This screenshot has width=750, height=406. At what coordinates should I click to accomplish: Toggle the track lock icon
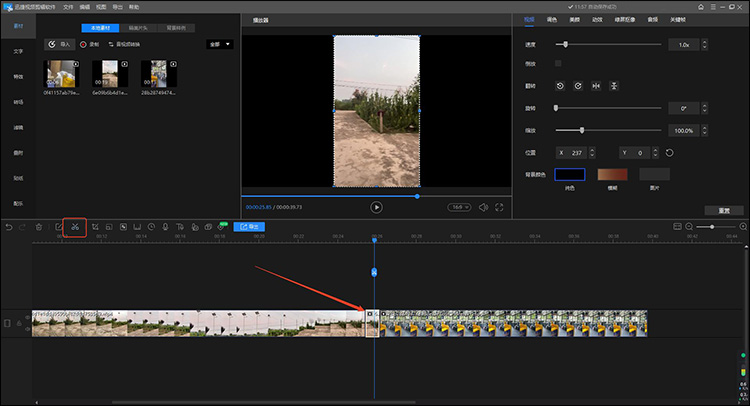click(19, 323)
